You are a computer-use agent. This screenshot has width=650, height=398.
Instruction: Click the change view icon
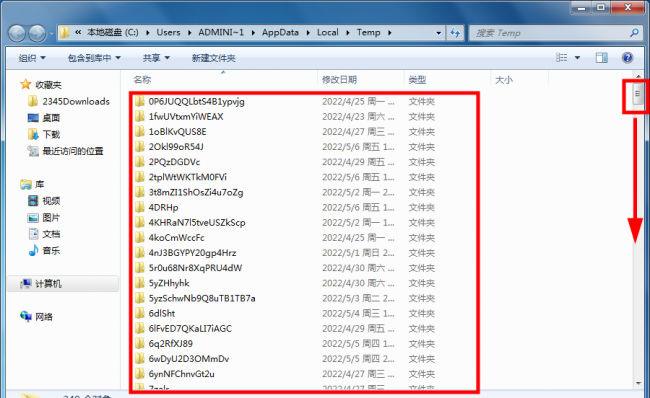pos(561,58)
